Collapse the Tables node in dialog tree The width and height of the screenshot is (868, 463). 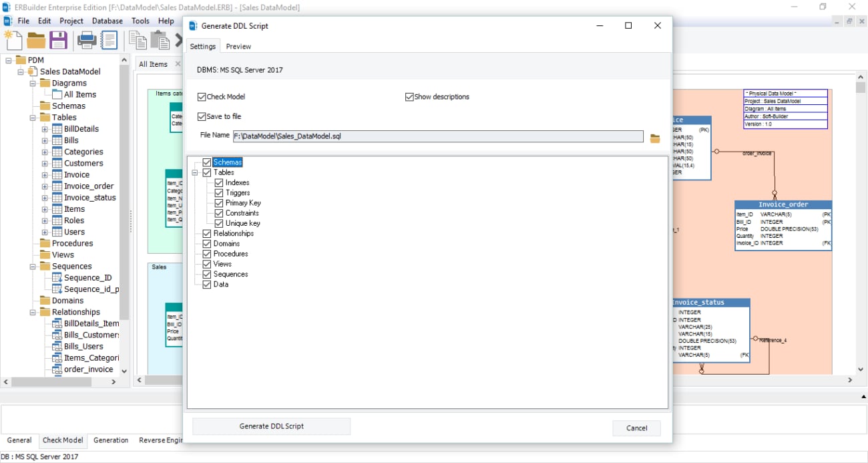click(195, 173)
